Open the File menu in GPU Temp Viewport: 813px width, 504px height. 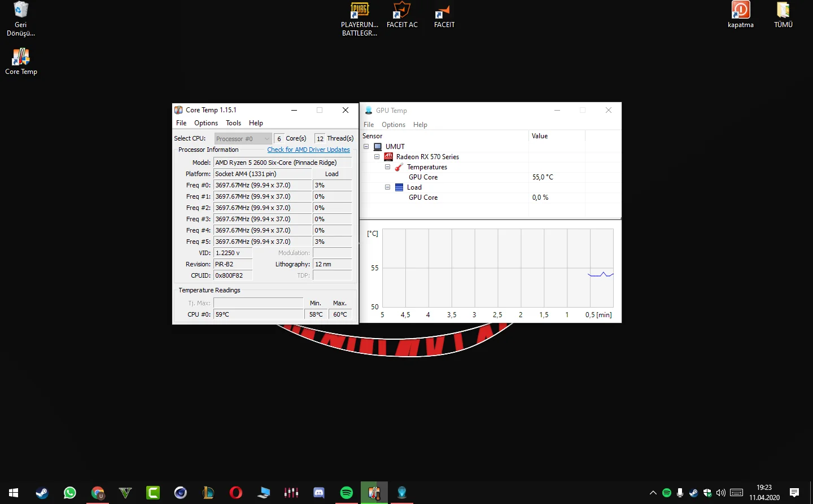tap(369, 125)
